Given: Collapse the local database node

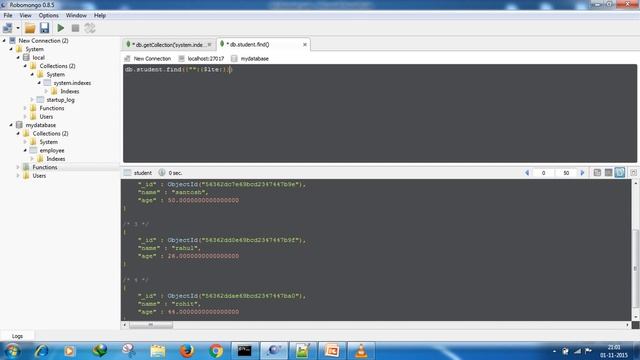Looking at the screenshot, I should click(18, 58).
